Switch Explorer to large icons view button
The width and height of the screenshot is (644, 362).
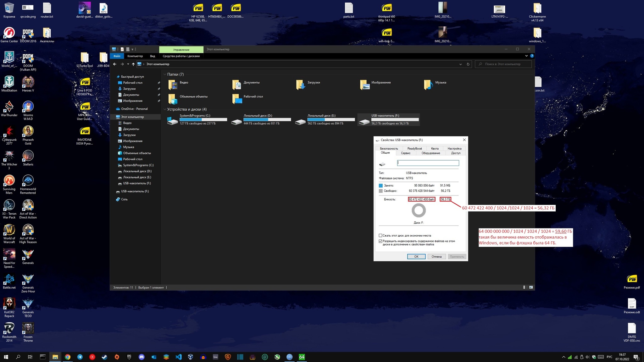tap(531, 287)
